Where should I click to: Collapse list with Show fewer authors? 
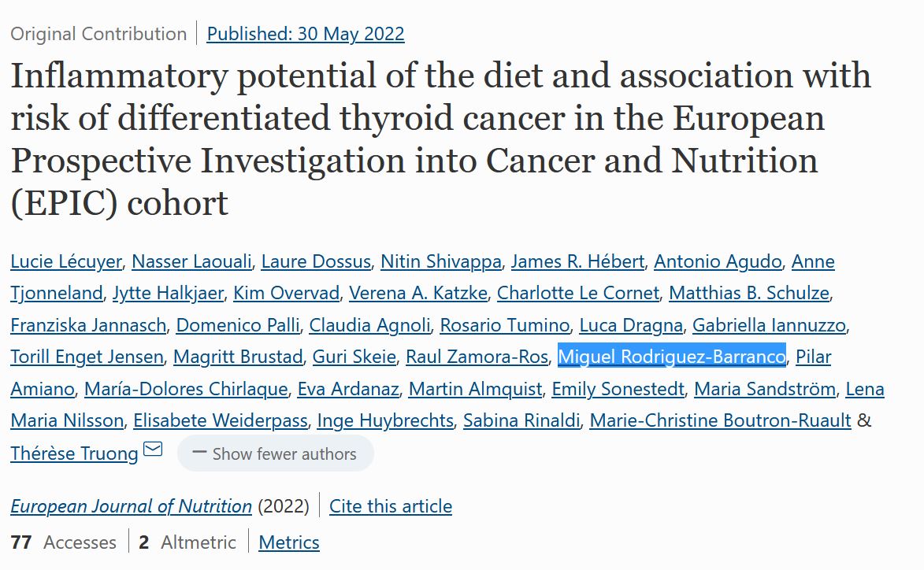tap(275, 454)
